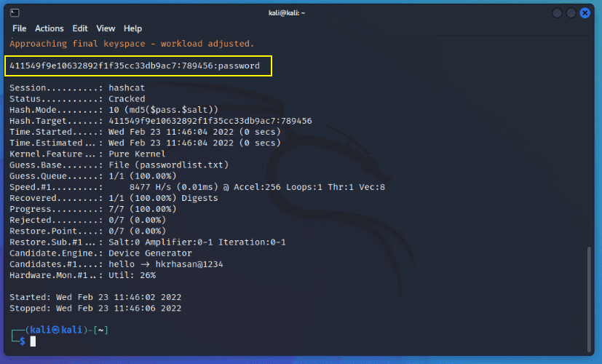Screen dimensions: 602x364
Task: Click the 'Candidates.#1' hello to hkrhasan@1234 line
Action: (116, 264)
